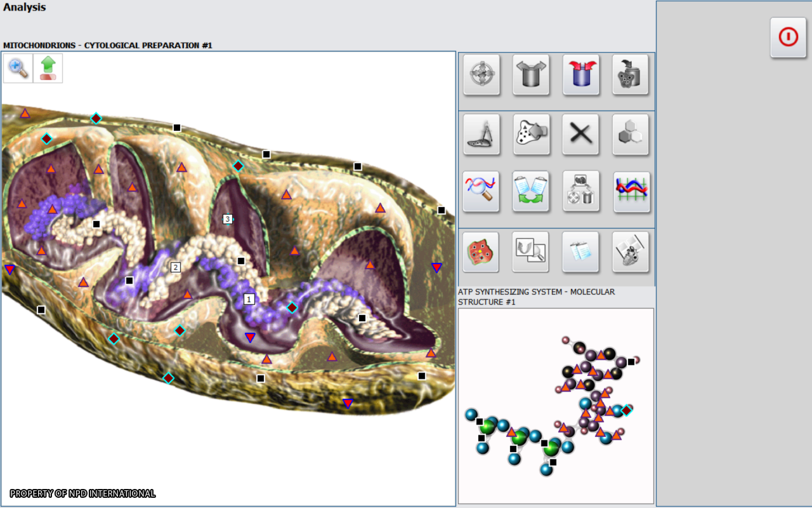The image size is (812, 508).
Task: Click the gray crosshair target icon
Action: pyautogui.click(x=481, y=75)
